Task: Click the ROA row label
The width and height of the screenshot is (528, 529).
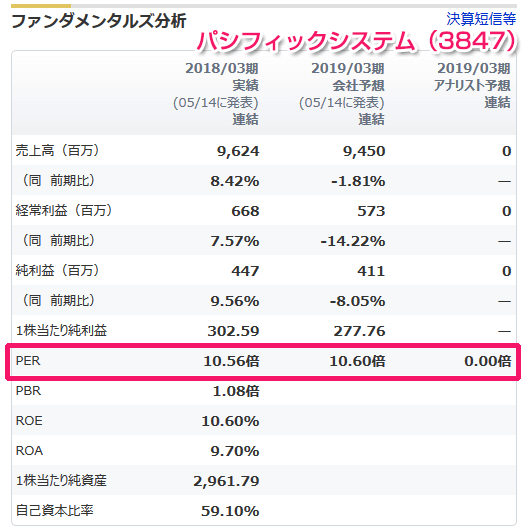Action: click(29, 451)
